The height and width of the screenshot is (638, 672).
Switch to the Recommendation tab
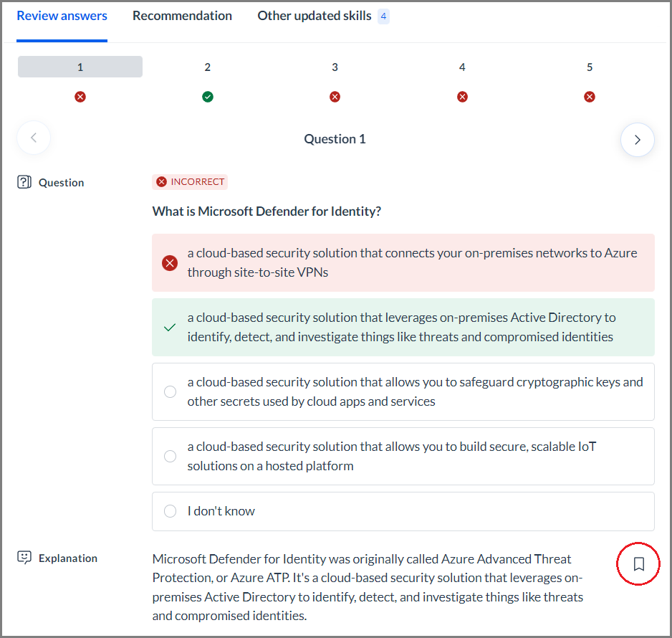pyautogui.click(x=182, y=16)
